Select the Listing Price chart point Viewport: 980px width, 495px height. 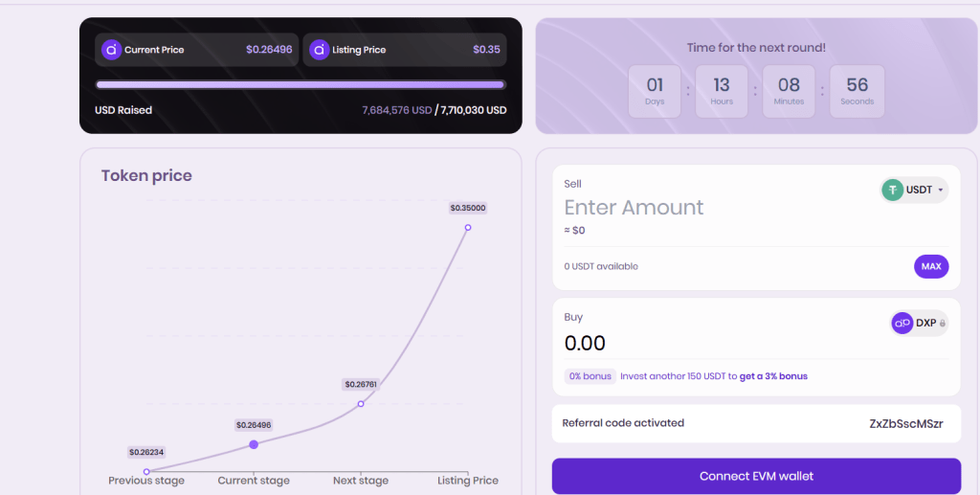pyautogui.click(x=468, y=227)
